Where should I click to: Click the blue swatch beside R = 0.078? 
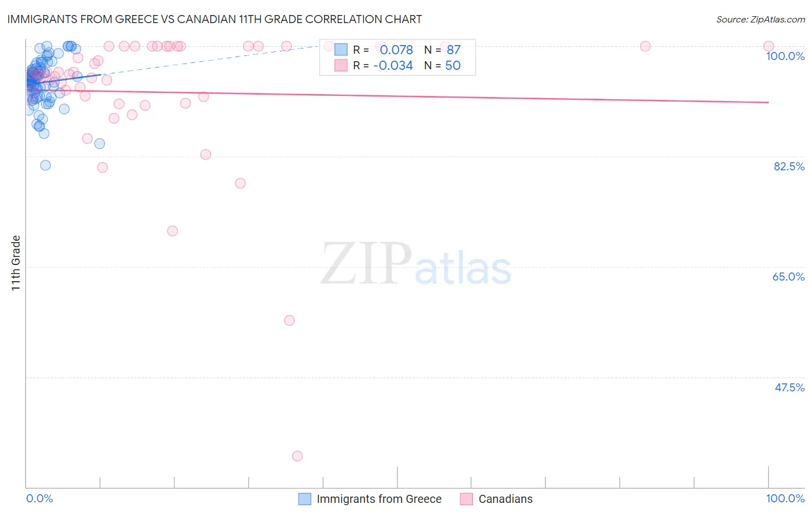(x=341, y=50)
